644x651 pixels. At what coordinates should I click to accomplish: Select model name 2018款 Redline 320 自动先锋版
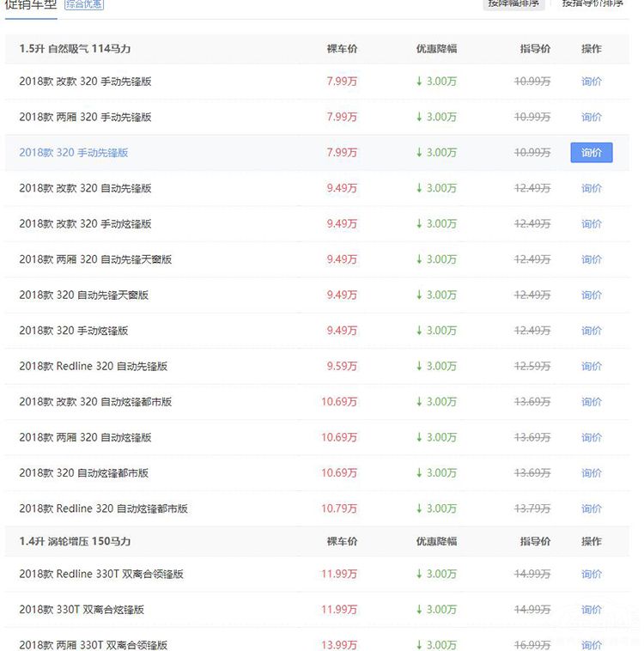[94, 367]
